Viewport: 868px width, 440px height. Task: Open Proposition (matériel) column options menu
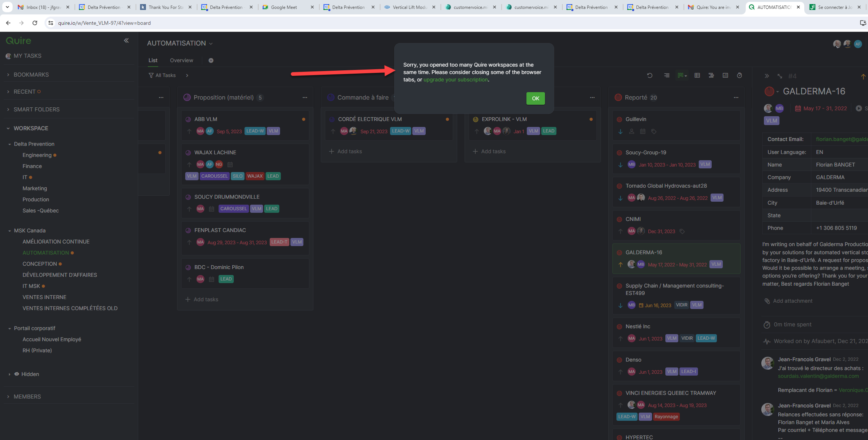(x=305, y=98)
